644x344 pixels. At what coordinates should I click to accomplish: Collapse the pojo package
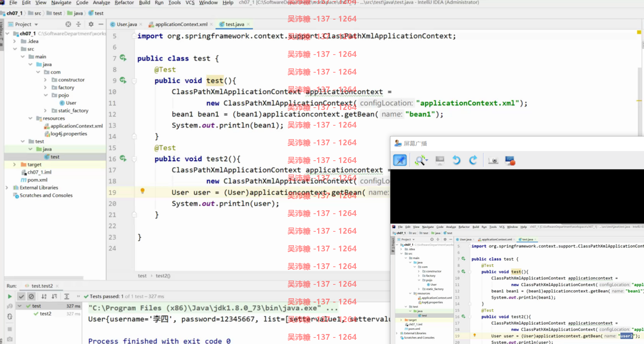coord(45,95)
